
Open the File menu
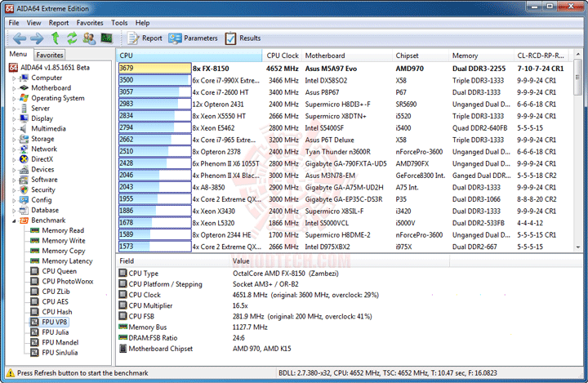point(14,23)
